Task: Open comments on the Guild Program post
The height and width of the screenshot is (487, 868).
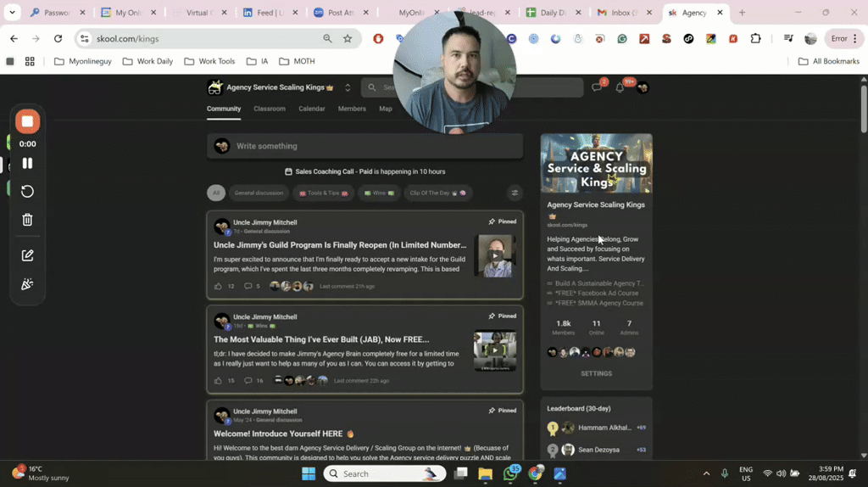Action: click(x=248, y=287)
